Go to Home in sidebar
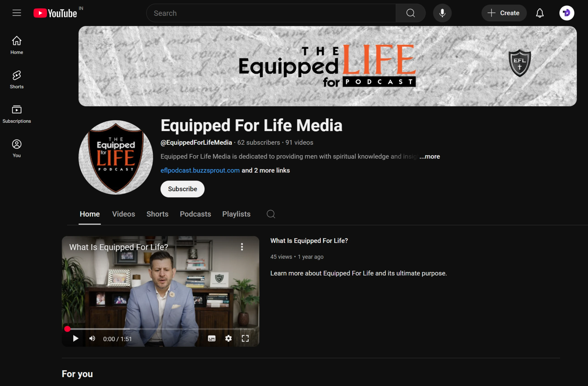588x386 pixels. click(17, 45)
